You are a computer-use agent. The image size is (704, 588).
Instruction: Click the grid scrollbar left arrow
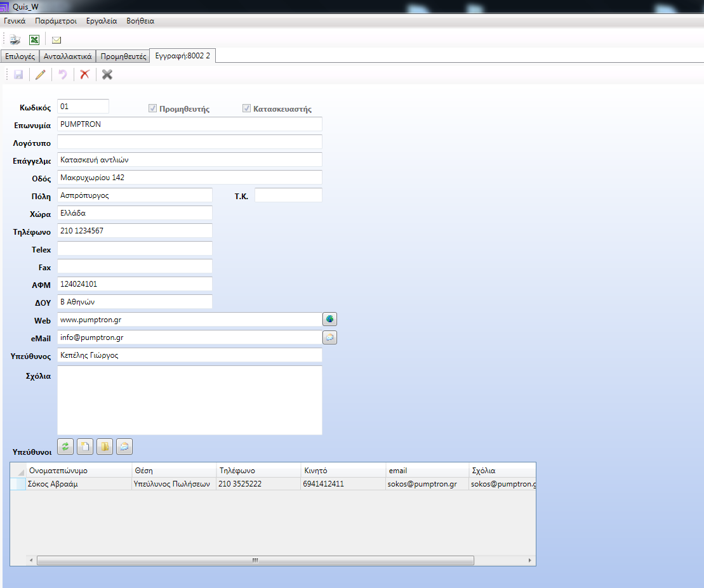[x=31, y=560]
